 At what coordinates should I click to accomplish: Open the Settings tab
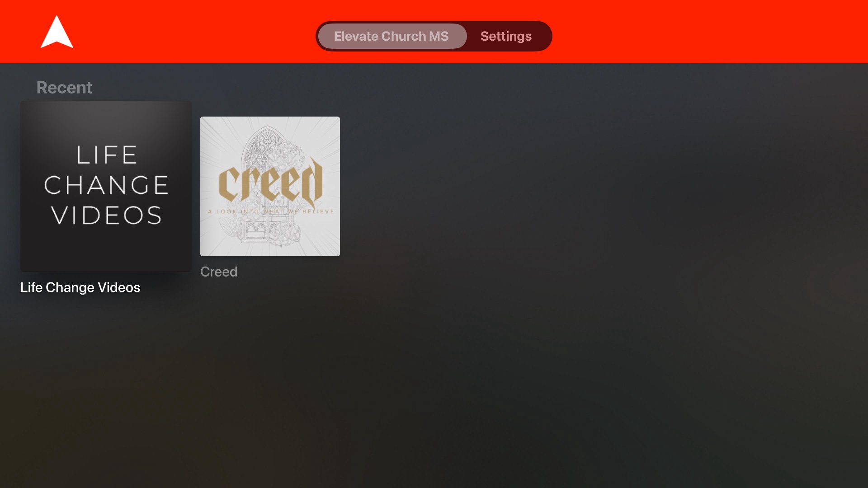click(506, 36)
